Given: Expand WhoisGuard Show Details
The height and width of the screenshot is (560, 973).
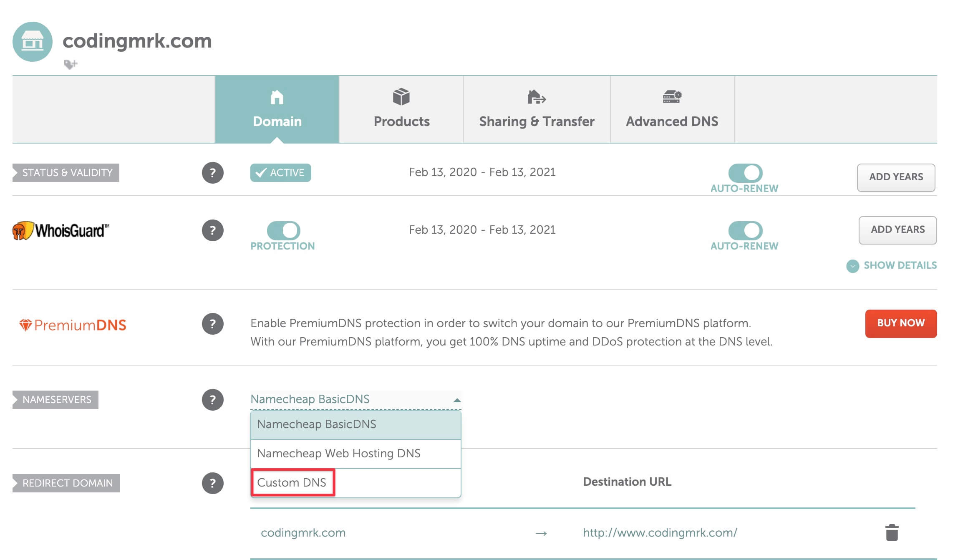Looking at the screenshot, I should 892,265.
